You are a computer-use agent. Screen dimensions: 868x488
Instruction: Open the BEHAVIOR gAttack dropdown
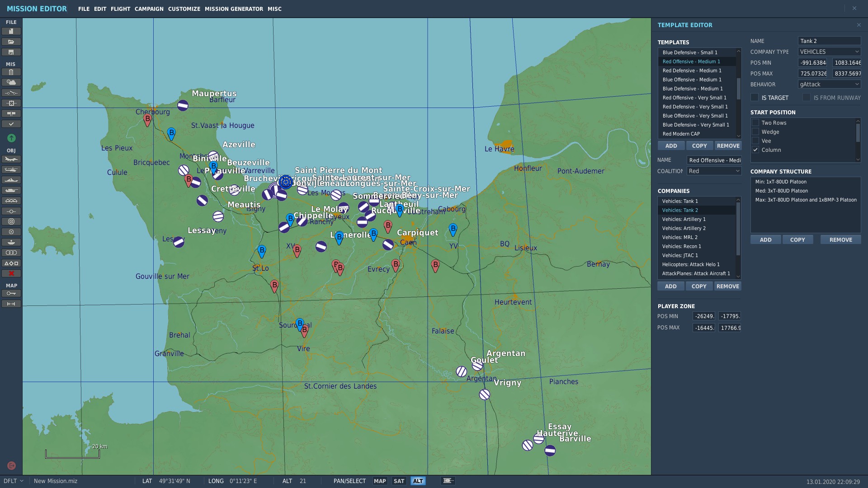point(829,84)
